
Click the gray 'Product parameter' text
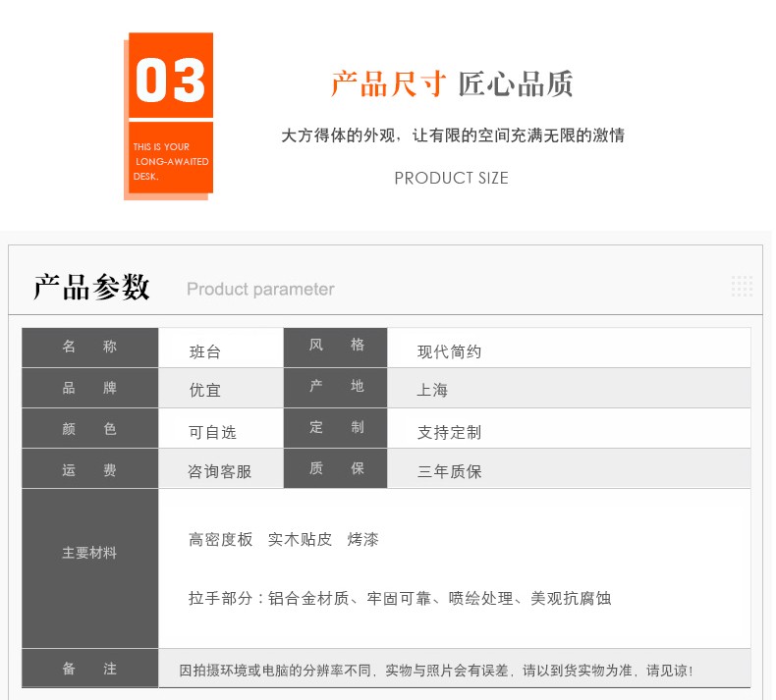coord(260,289)
